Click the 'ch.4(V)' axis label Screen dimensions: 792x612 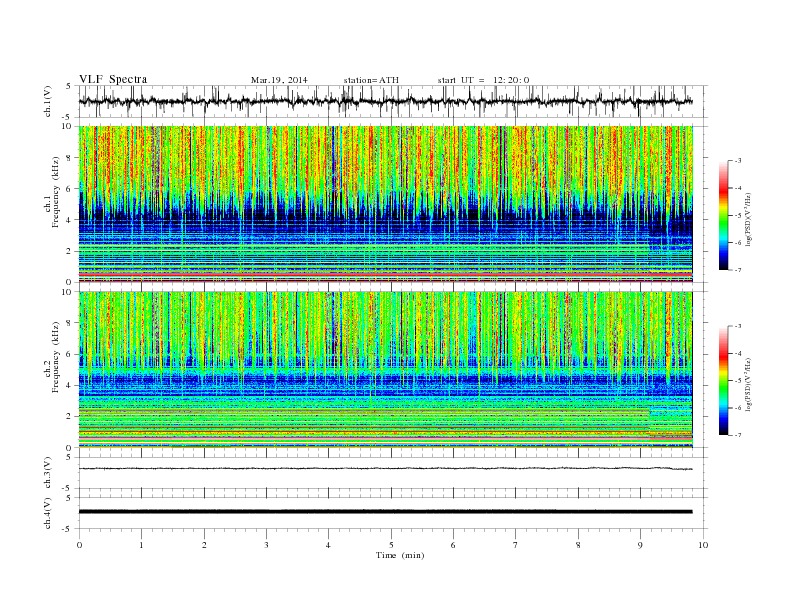click(x=48, y=513)
